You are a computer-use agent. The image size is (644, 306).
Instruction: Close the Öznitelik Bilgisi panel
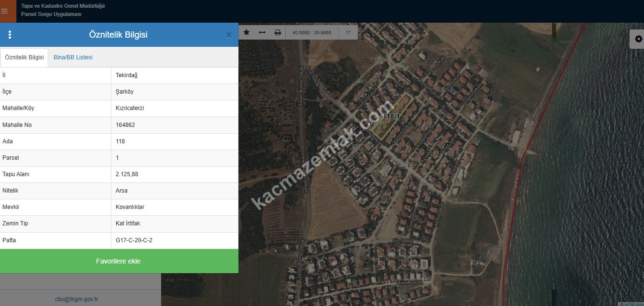(229, 35)
